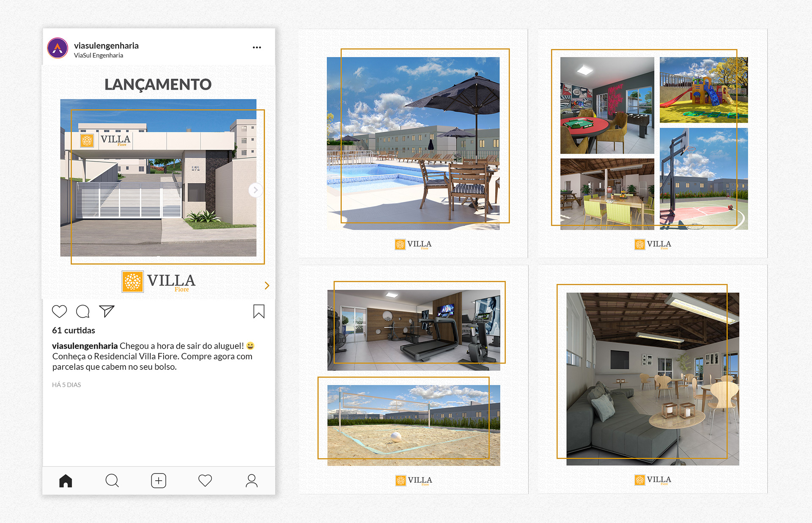Open activity heart in bottom bar
Image resolution: width=812 pixels, height=523 pixels.
(x=205, y=481)
